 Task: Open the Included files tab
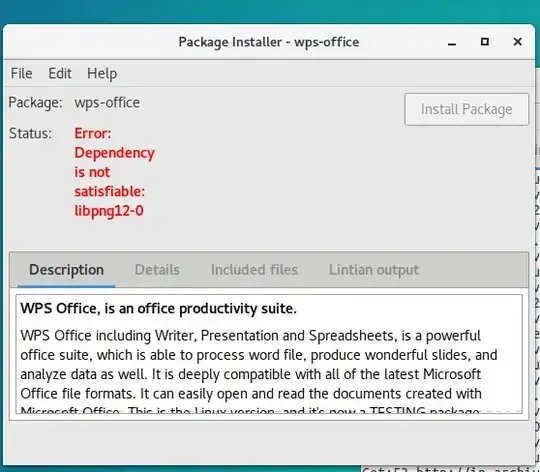254,270
